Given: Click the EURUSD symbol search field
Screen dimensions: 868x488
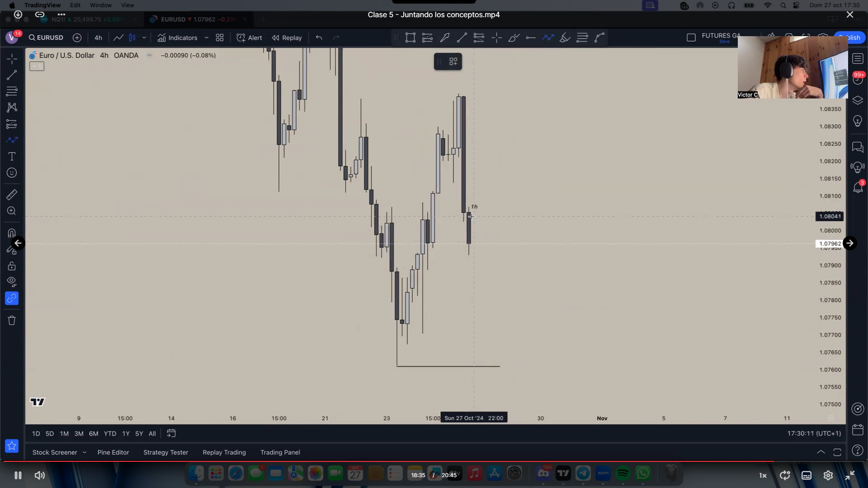Looking at the screenshot, I should (x=46, y=38).
